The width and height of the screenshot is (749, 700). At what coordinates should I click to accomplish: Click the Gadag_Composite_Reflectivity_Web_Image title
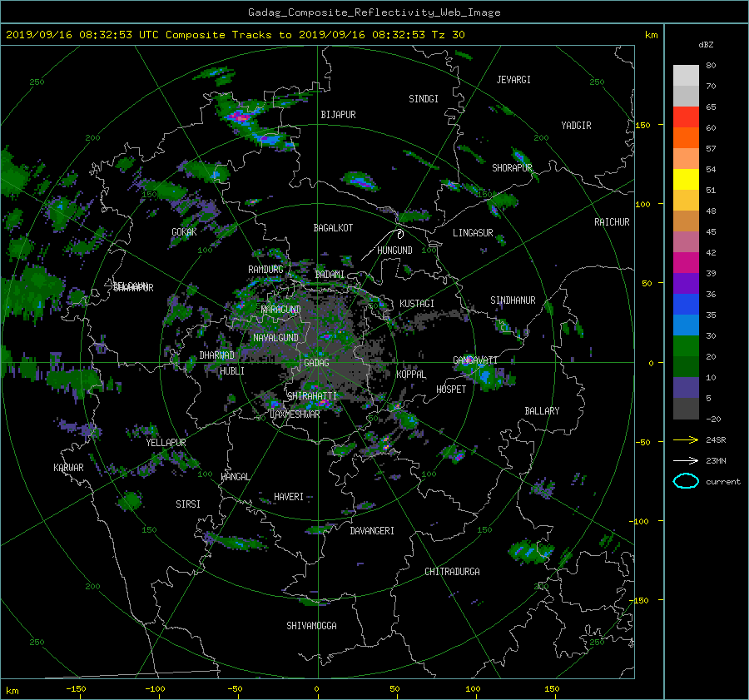click(x=374, y=12)
